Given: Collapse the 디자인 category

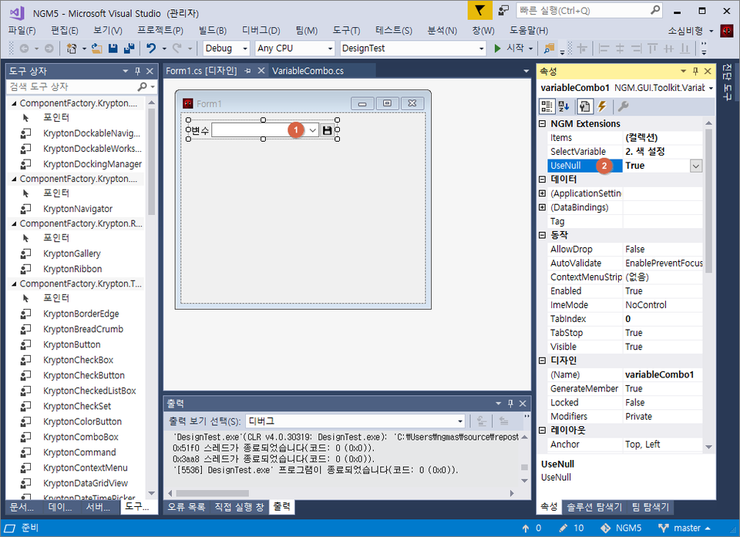Looking at the screenshot, I should pos(542,361).
